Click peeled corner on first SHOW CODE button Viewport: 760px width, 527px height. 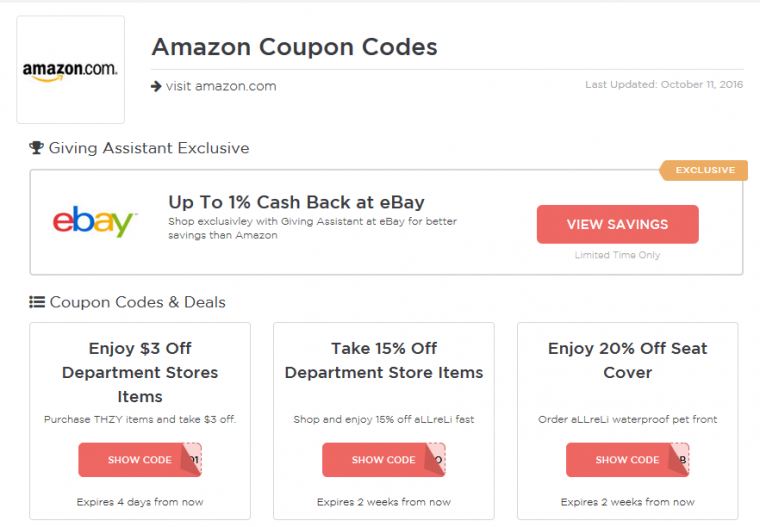point(192,458)
